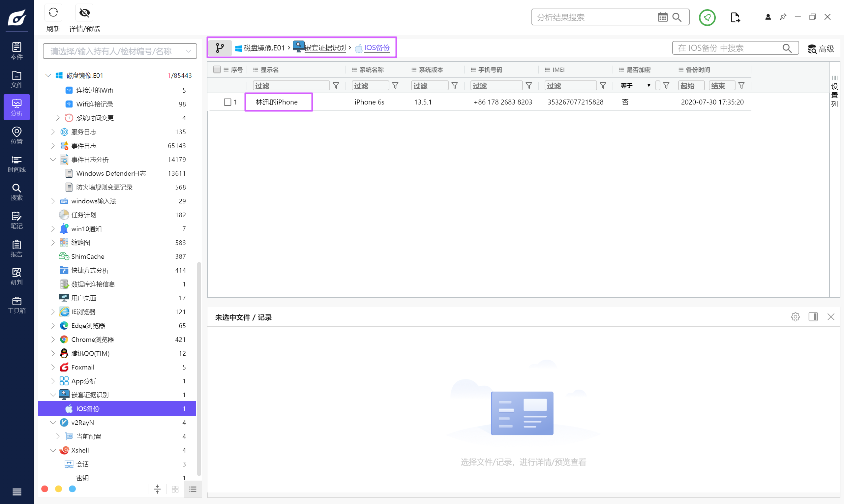Click the export document icon
Screen dimensions: 844x504
tap(735, 17)
